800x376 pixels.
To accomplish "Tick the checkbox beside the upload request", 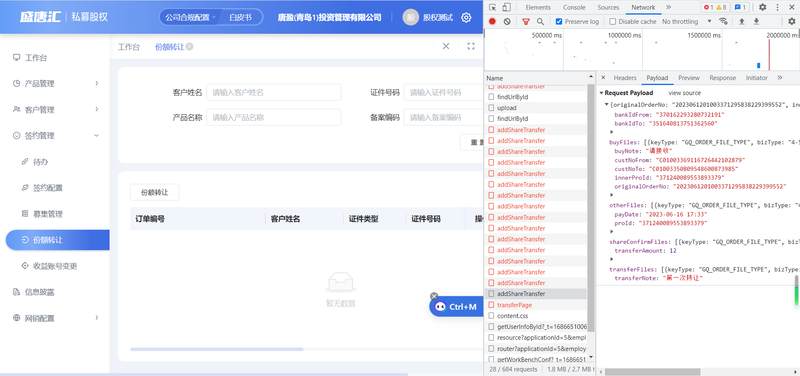I will [x=491, y=108].
